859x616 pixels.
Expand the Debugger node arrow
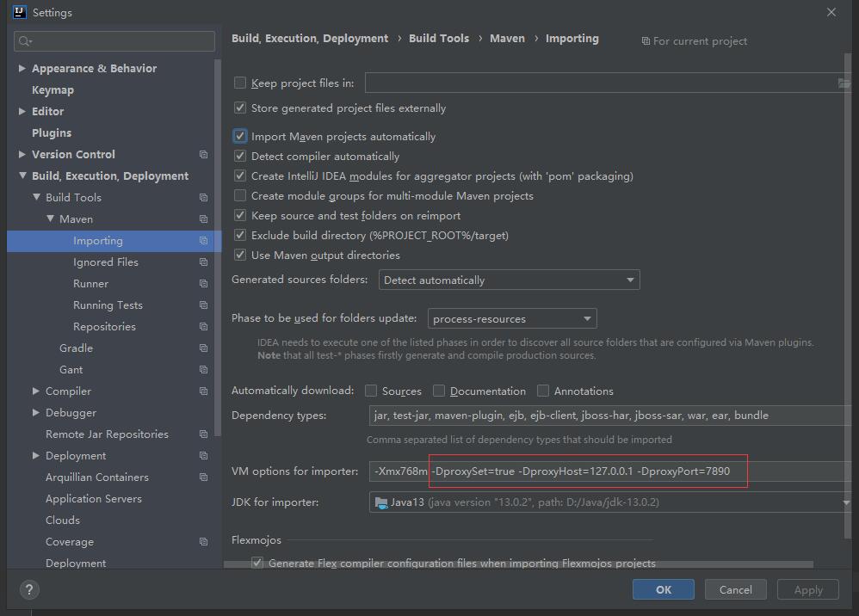coord(35,412)
